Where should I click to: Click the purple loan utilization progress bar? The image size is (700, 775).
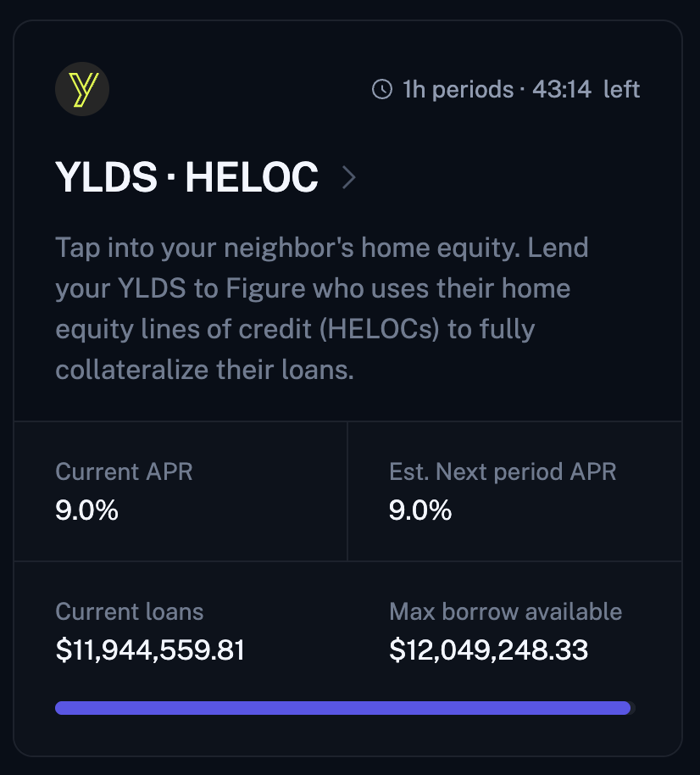tap(343, 708)
